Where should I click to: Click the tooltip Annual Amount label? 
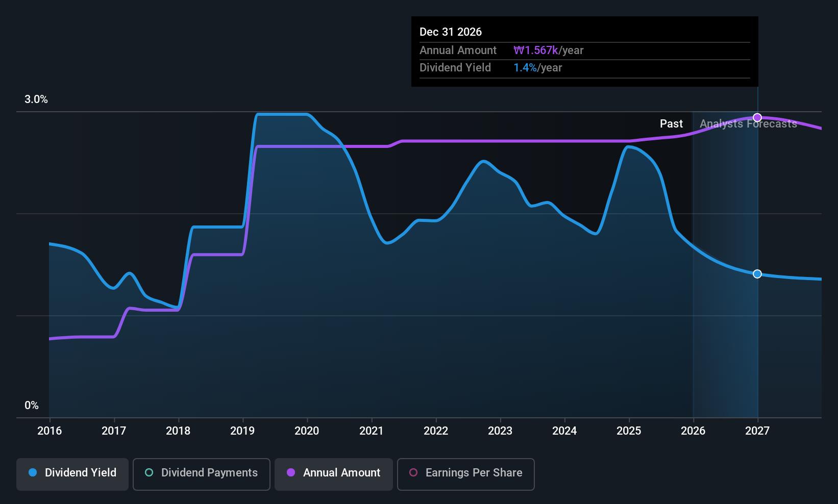coord(458,51)
